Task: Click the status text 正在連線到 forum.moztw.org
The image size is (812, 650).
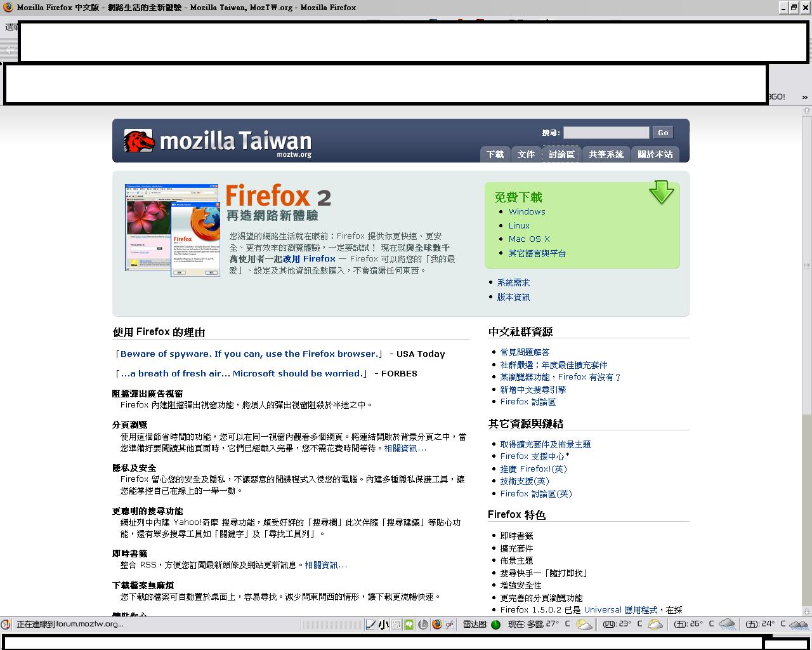Action: pyautogui.click(x=70, y=624)
